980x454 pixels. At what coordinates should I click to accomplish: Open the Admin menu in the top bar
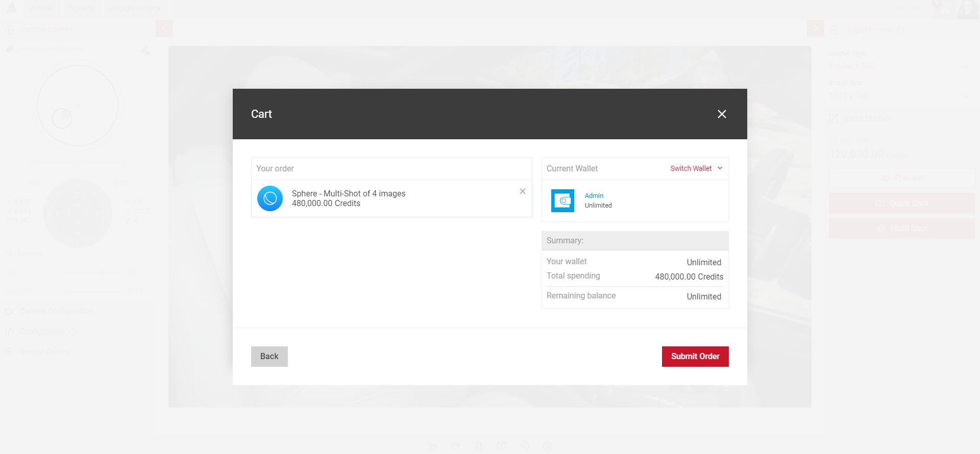point(42,8)
